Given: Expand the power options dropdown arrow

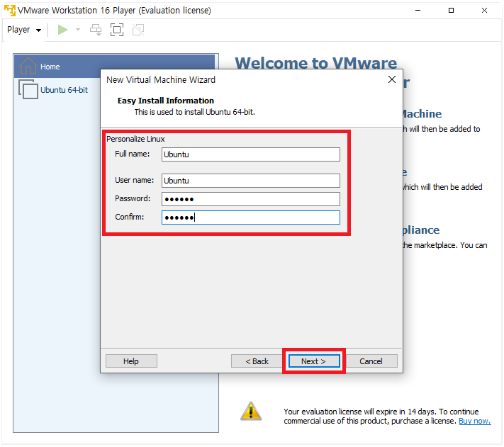Looking at the screenshot, I should coord(78,30).
